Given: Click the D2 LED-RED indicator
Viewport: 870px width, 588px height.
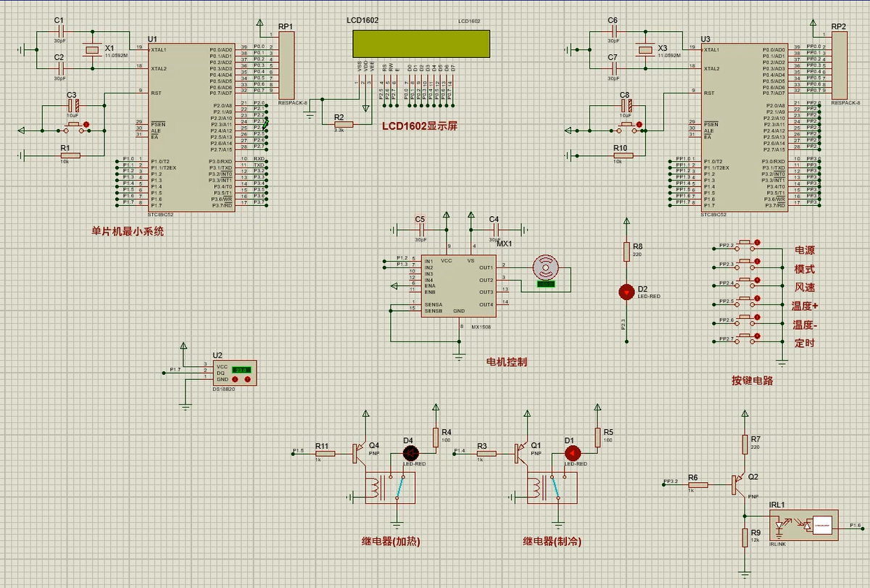Looking at the screenshot, I should (626, 291).
